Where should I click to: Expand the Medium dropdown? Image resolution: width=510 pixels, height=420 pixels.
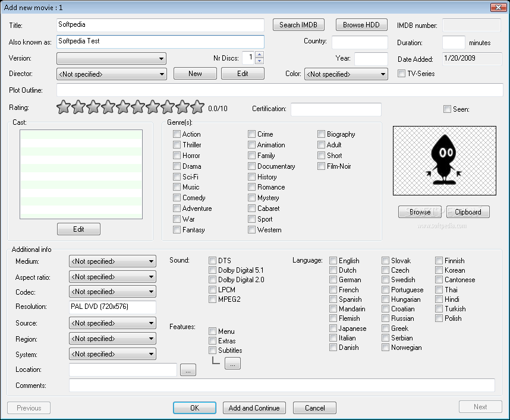pos(112,261)
